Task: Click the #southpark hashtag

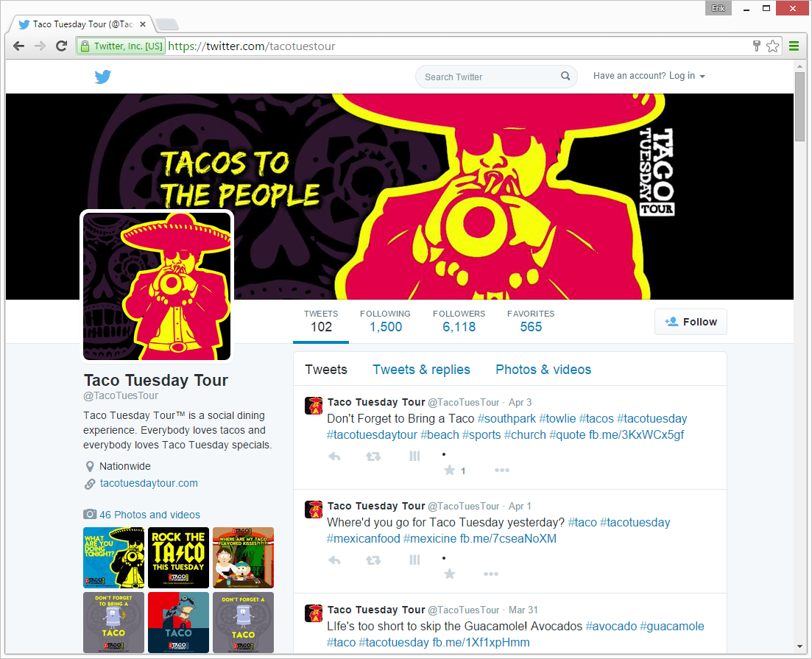Action: coord(506,419)
